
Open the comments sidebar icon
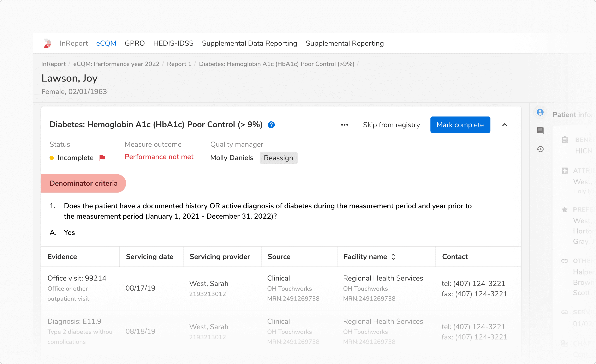(x=540, y=131)
